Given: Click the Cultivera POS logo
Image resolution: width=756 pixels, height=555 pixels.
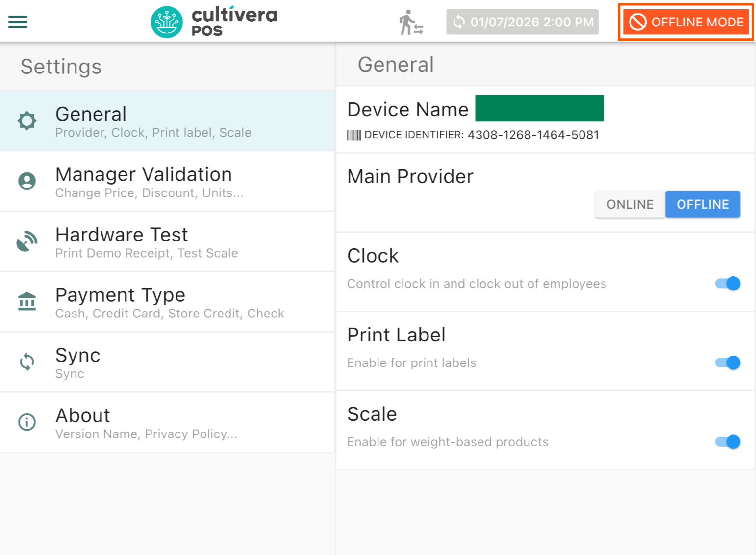Looking at the screenshot, I should [x=214, y=22].
